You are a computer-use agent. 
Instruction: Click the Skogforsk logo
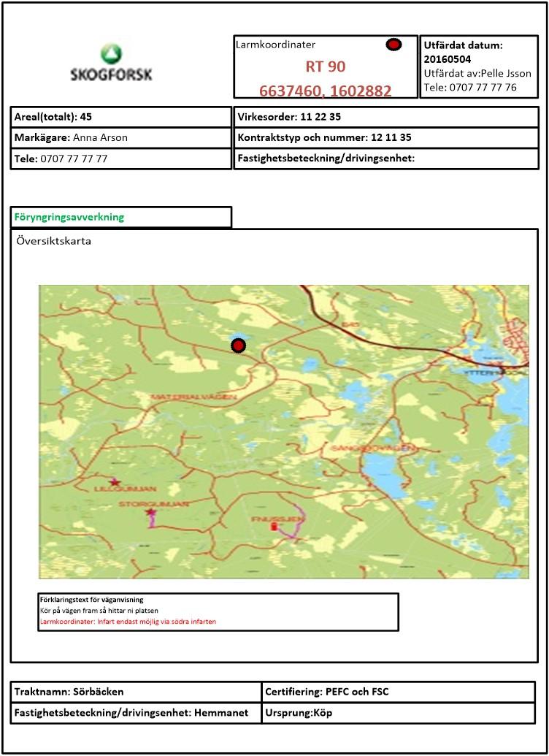pos(112,62)
